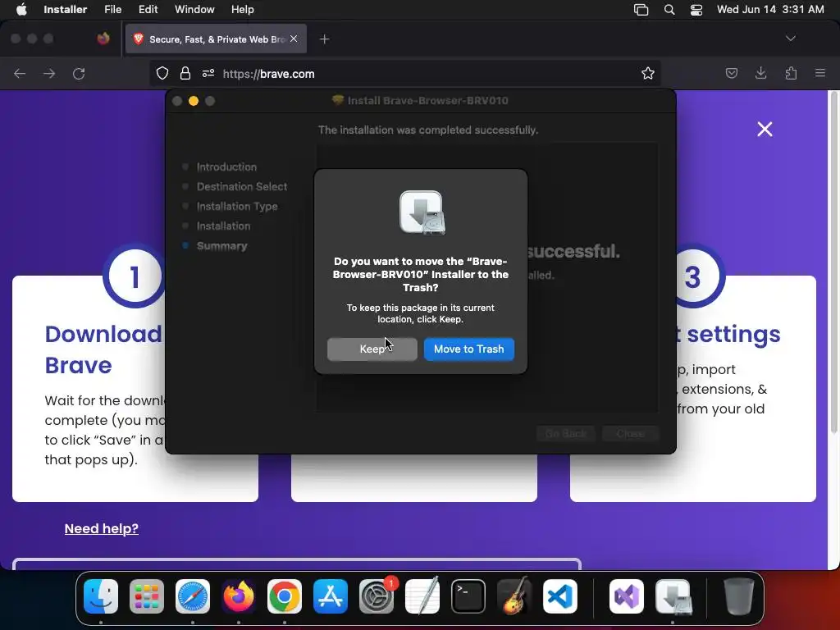Click the installer Close button
The image size is (840, 630).
pos(630,433)
